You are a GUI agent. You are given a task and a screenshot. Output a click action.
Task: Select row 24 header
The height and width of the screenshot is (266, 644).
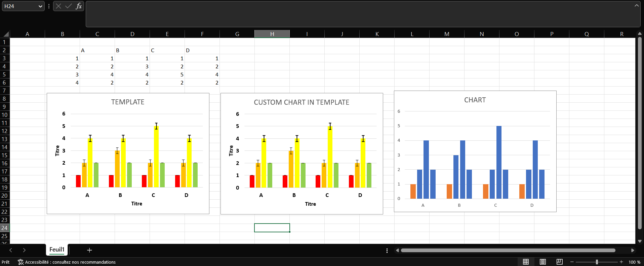(5, 228)
